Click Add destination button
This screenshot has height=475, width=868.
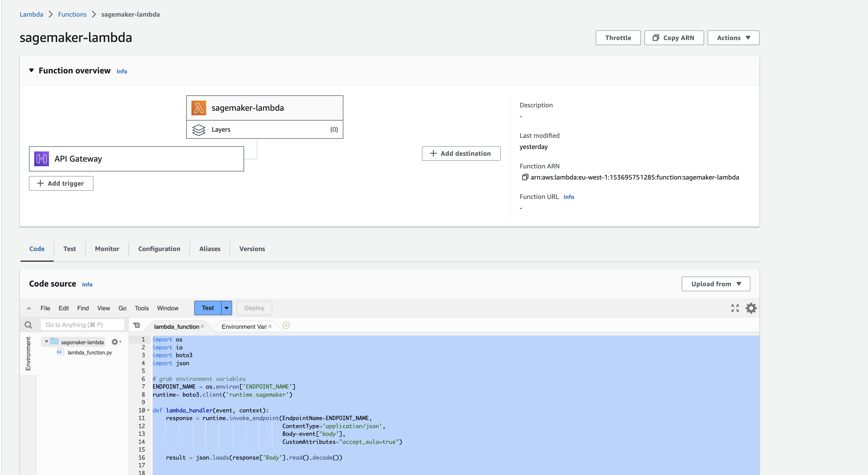click(461, 153)
